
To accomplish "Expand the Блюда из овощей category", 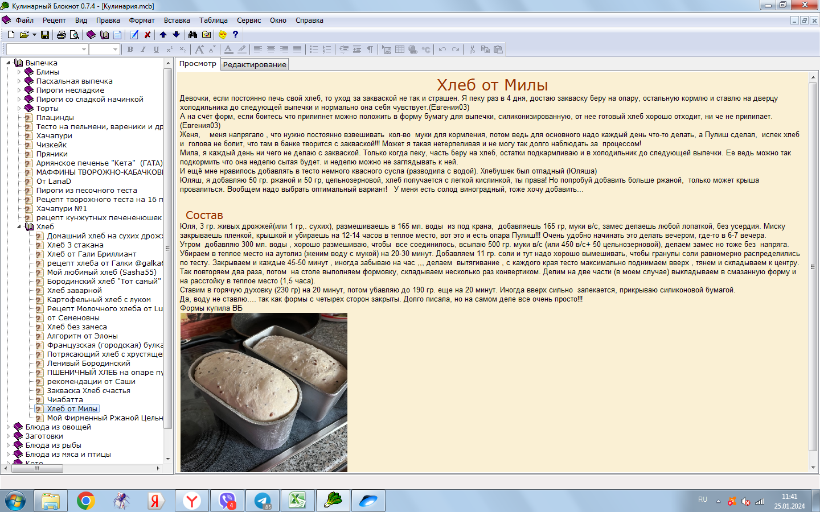I will point(8,427).
